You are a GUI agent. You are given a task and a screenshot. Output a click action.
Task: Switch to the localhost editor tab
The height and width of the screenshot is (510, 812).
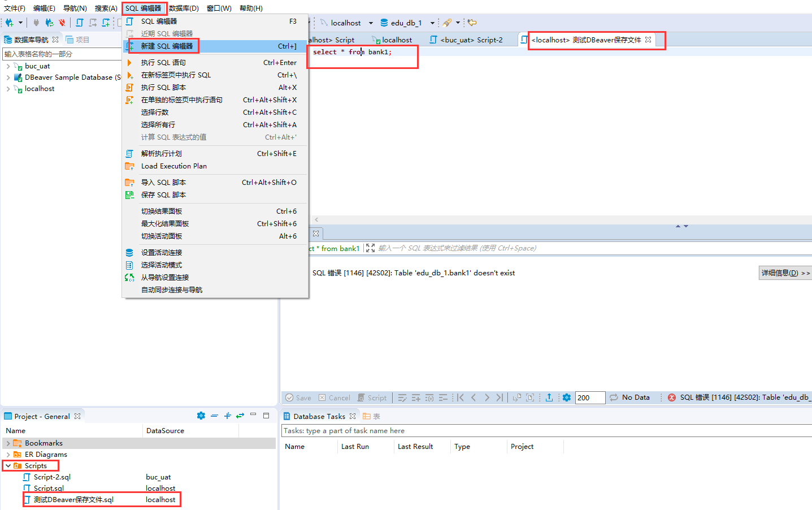click(392, 40)
